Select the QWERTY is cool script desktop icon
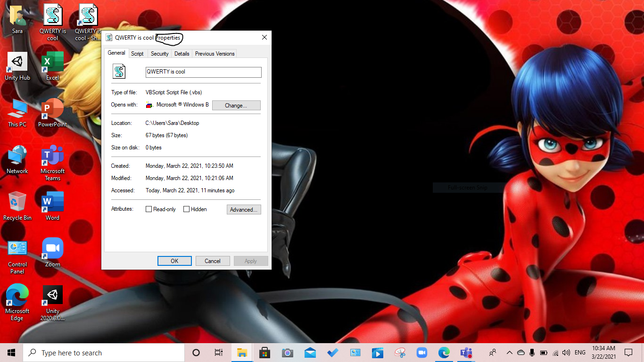This screenshot has height=362, width=644. [53, 23]
